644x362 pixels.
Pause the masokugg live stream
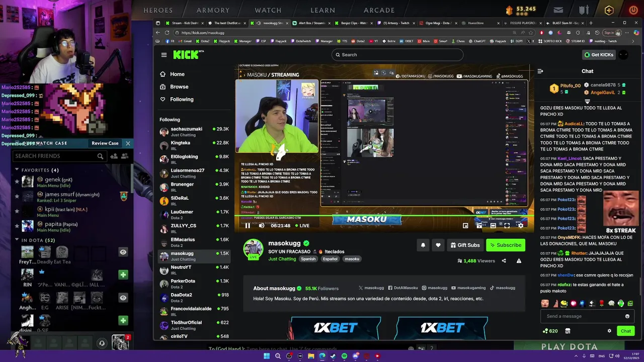click(x=248, y=225)
